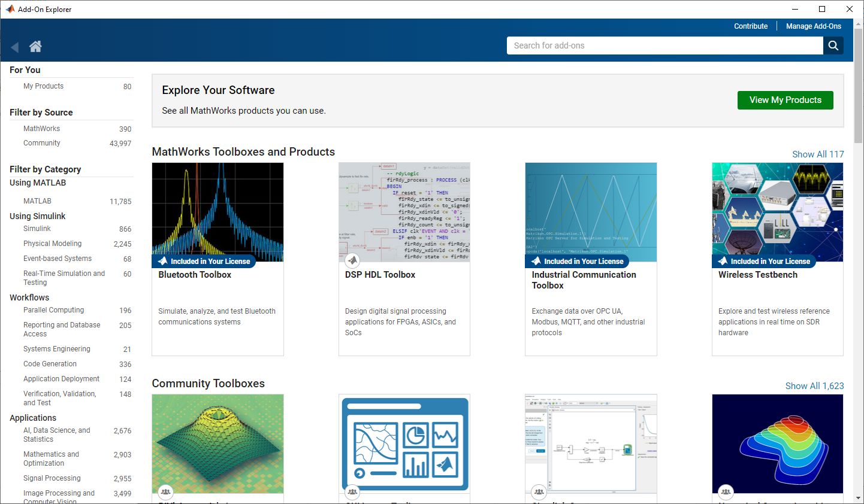Screen dimensions: 864x504
Task: Click the magnifier search button
Action: (x=833, y=45)
